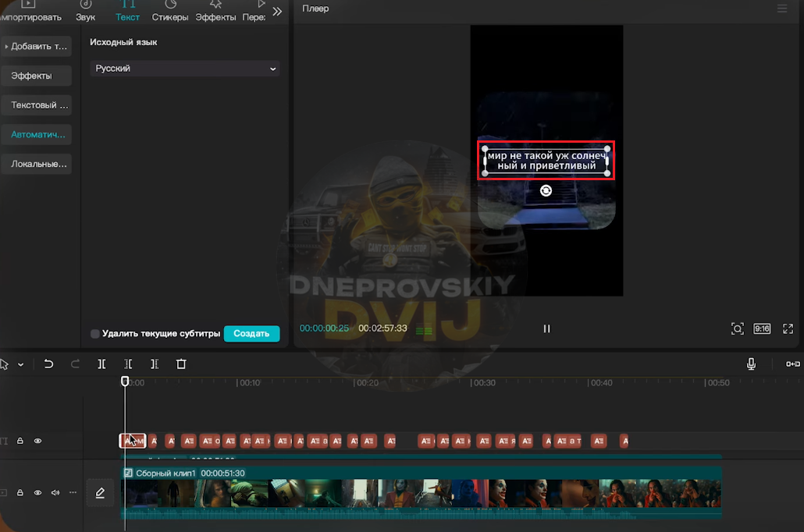Select Эффекты in the left sidebar

point(36,76)
